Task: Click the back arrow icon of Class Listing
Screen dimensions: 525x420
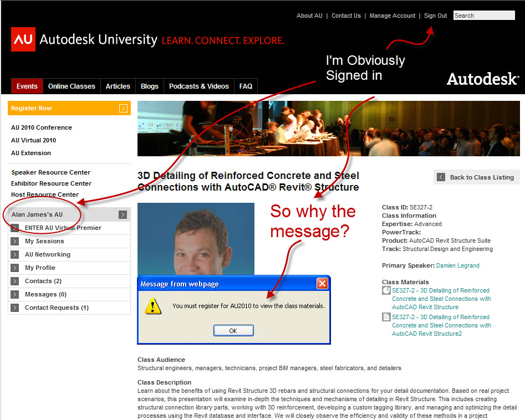Action: tap(441, 177)
